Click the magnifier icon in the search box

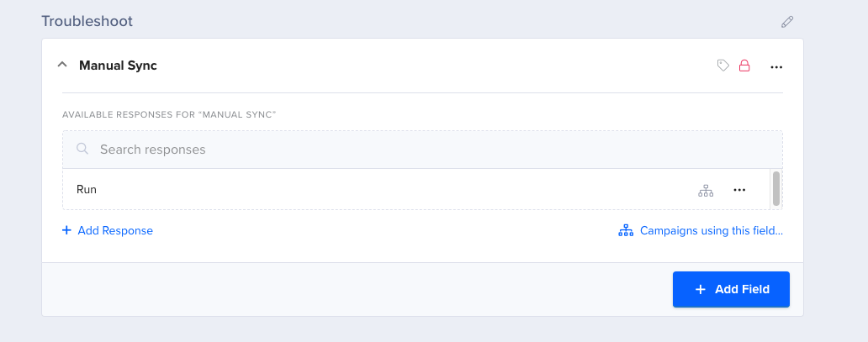[82, 149]
